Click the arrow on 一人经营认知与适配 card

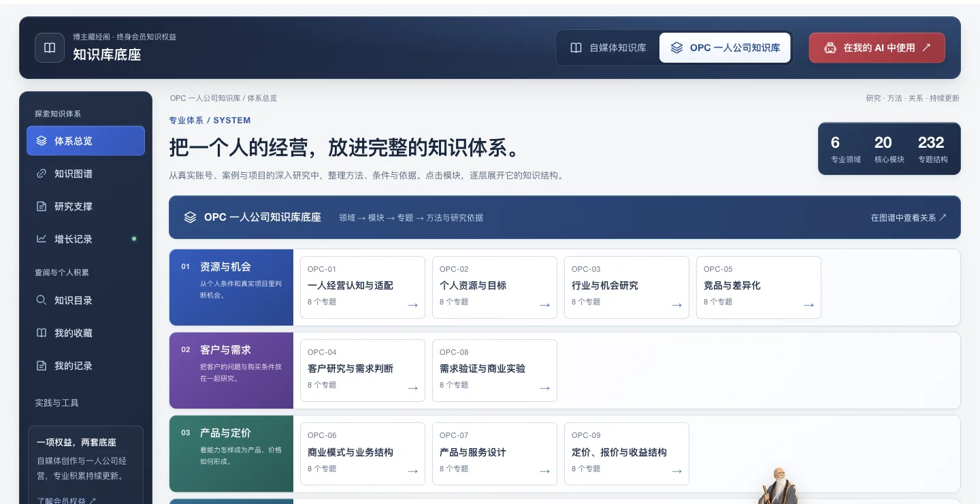tap(412, 305)
